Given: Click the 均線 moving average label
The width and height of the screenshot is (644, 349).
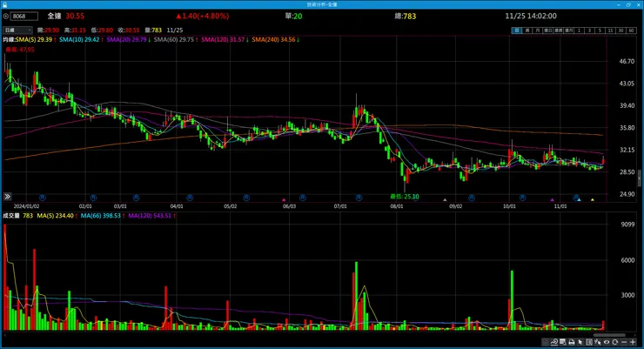Looking at the screenshot, I should [x=9, y=40].
